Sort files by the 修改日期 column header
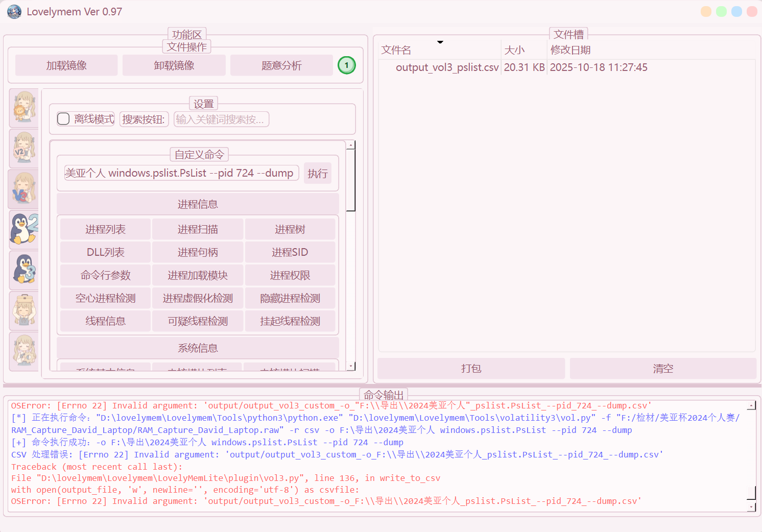This screenshot has width=762, height=532. pos(570,50)
